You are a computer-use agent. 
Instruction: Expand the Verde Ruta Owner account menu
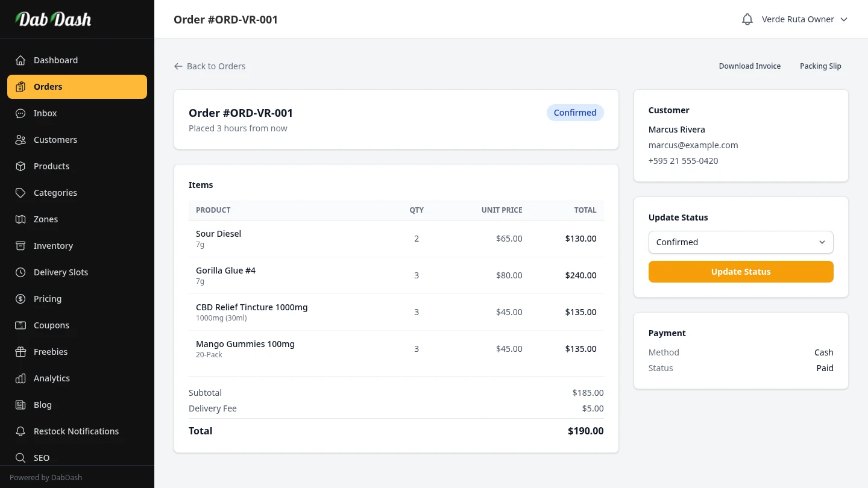point(797,19)
